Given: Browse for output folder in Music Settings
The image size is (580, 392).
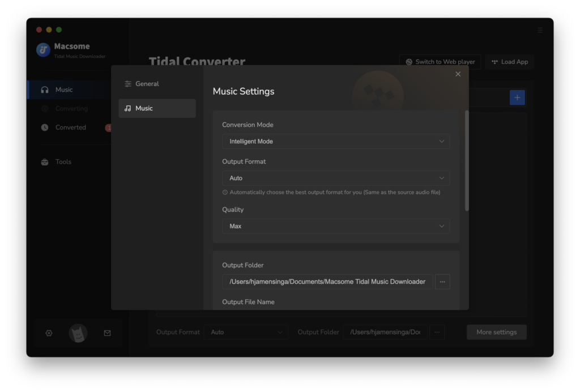Looking at the screenshot, I should coord(442,282).
